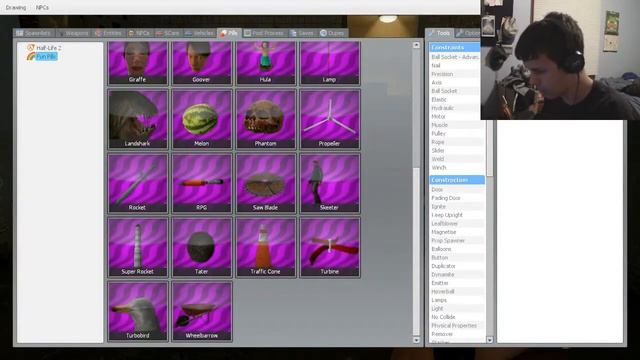Choose the Dynamite tool
640x360 pixels.
point(457,275)
